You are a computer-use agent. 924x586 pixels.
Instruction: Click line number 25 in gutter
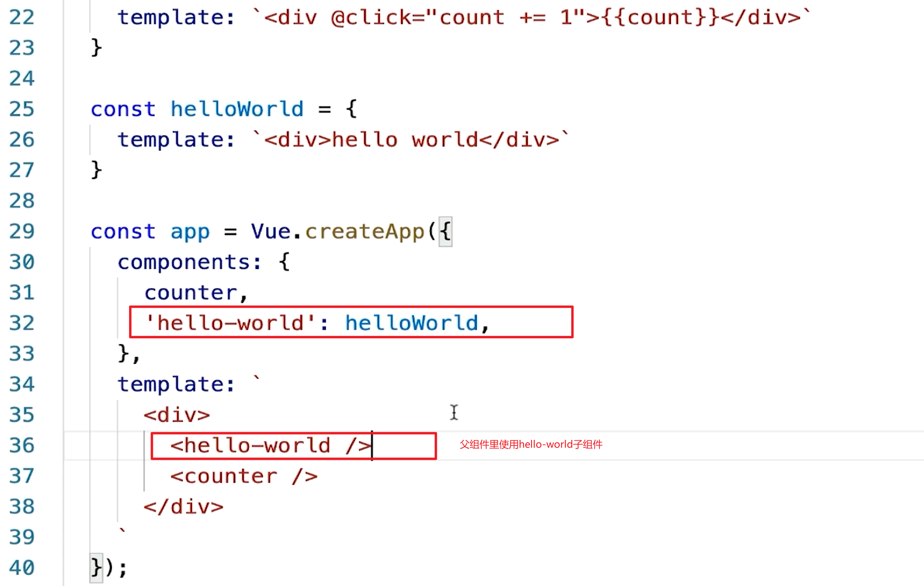click(x=22, y=109)
